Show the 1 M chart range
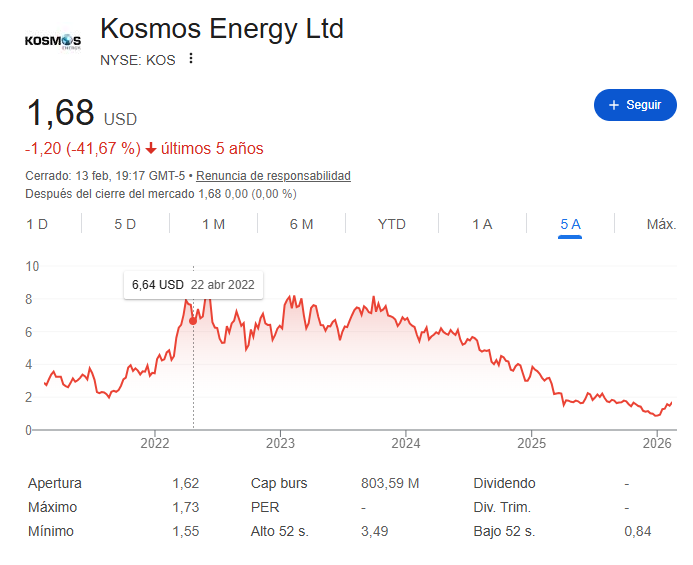 coord(213,224)
